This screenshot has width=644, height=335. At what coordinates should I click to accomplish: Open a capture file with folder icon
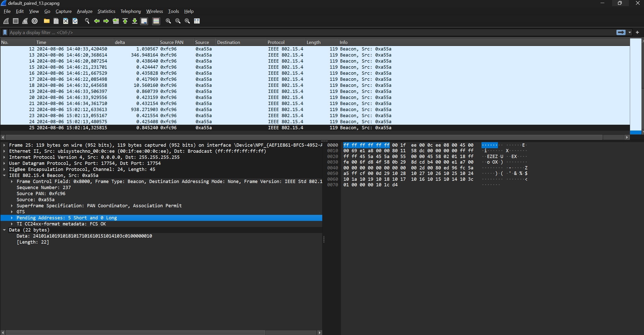(x=47, y=21)
